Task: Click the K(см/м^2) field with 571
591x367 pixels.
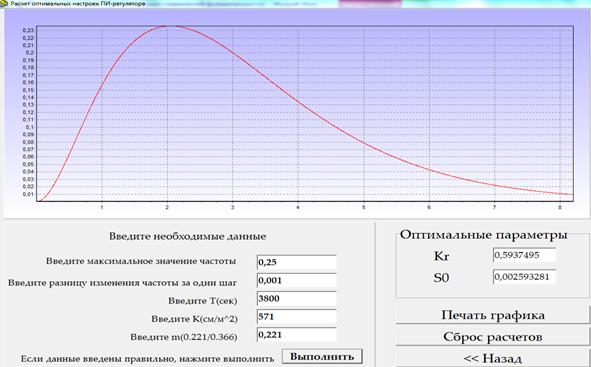Action: tap(297, 317)
